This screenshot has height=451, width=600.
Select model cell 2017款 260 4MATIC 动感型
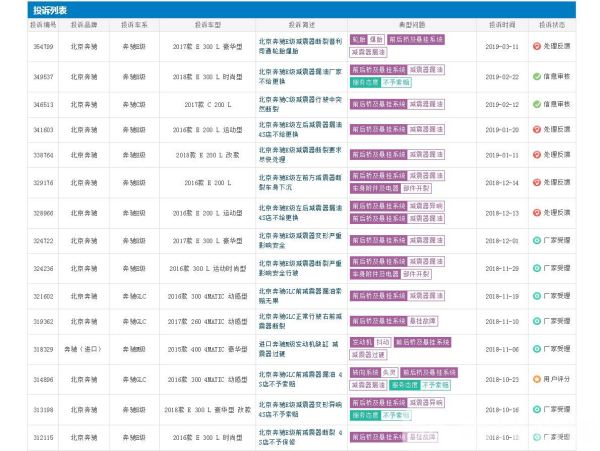[207, 321]
